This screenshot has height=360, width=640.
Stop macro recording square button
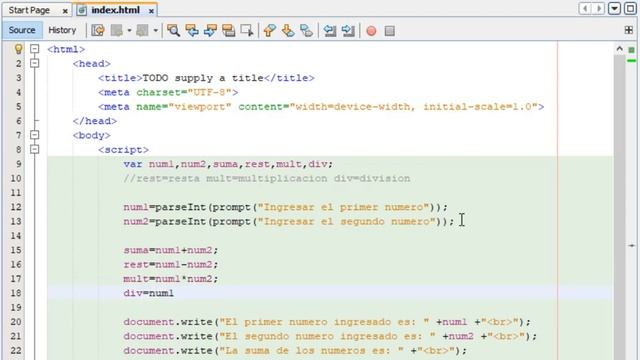[389, 31]
